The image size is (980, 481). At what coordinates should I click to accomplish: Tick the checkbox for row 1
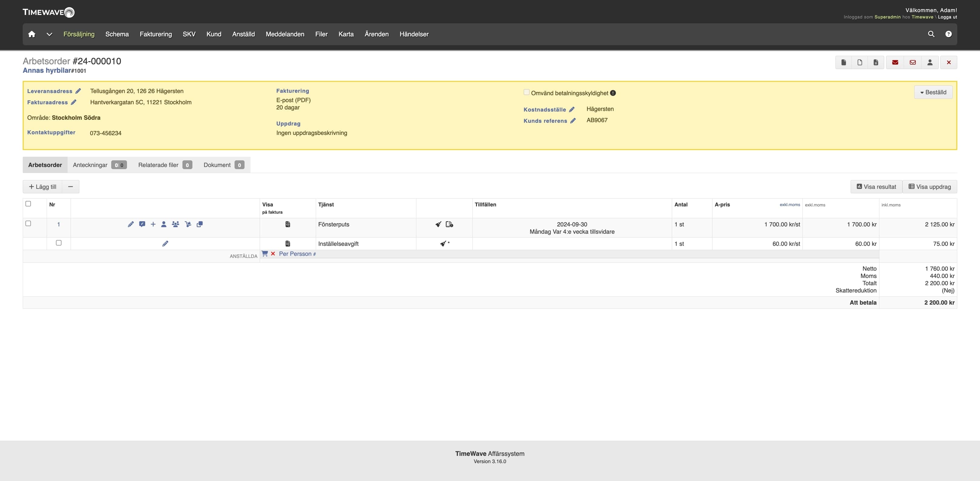click(x=28, y=223)
